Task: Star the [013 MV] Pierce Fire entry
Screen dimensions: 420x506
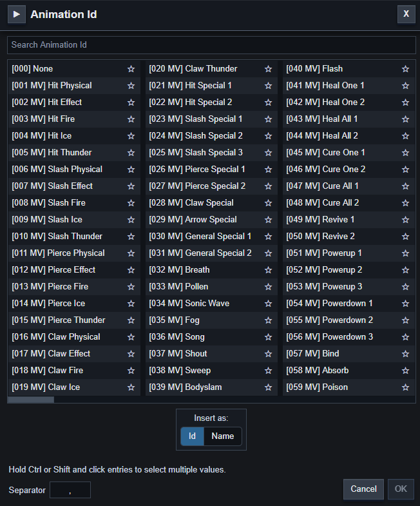Action: point(131,287)
